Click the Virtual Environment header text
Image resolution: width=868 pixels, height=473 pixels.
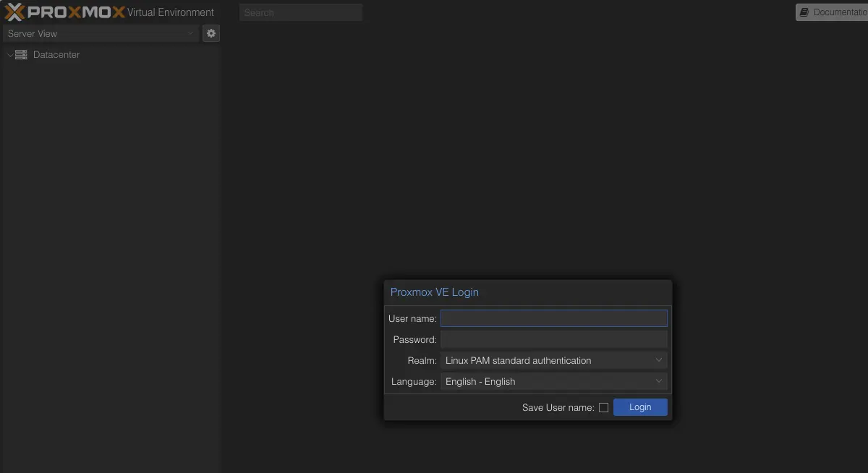coord(171,12)
